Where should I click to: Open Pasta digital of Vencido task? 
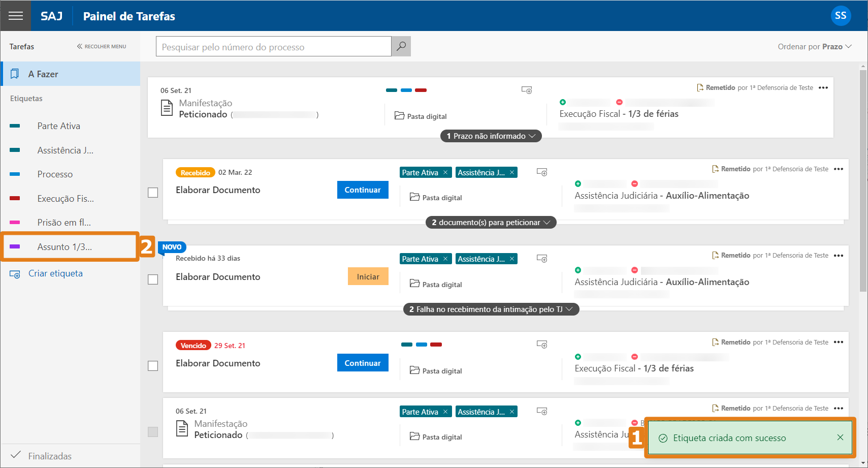point(436,371)
